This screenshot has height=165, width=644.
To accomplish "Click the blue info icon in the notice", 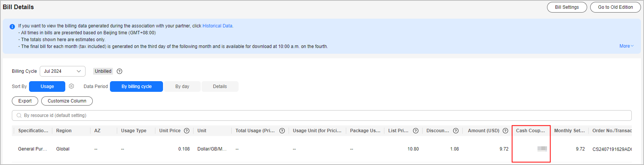I will [12, 27].
